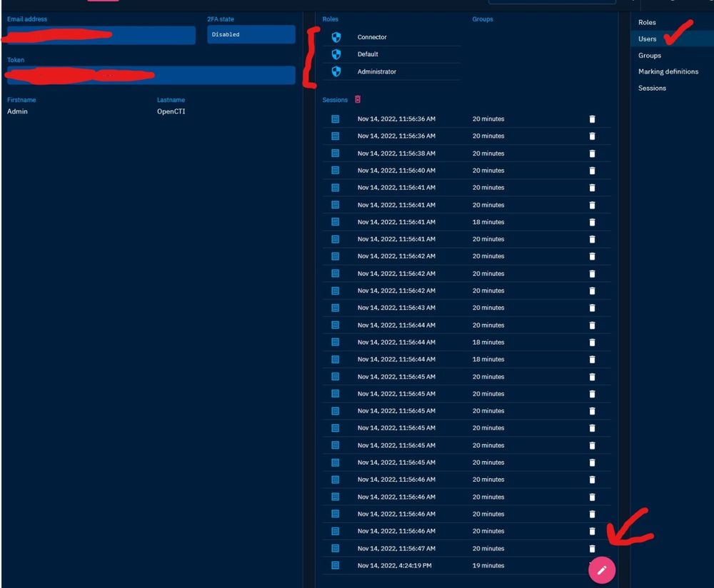Open the pink edit pencil button
714x588 pixels.
point(602,570)
